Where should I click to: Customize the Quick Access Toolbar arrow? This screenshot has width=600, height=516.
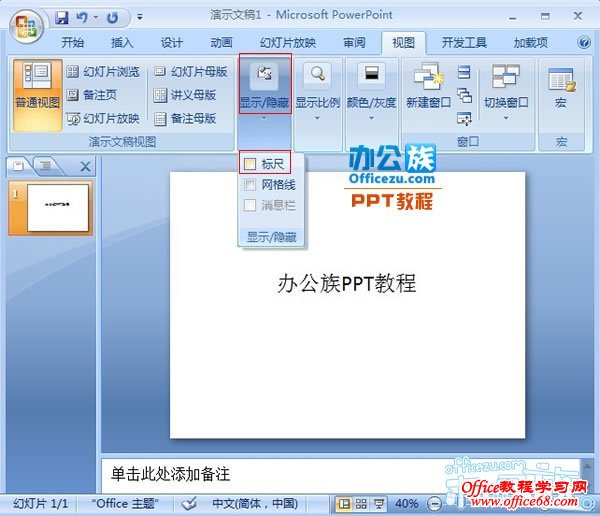coord(140,17)
